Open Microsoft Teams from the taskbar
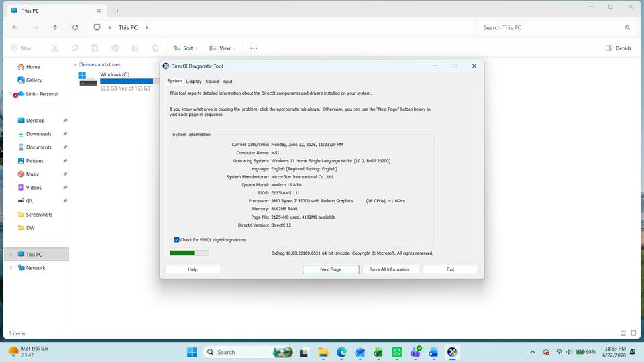 click(x=415, y=352)
